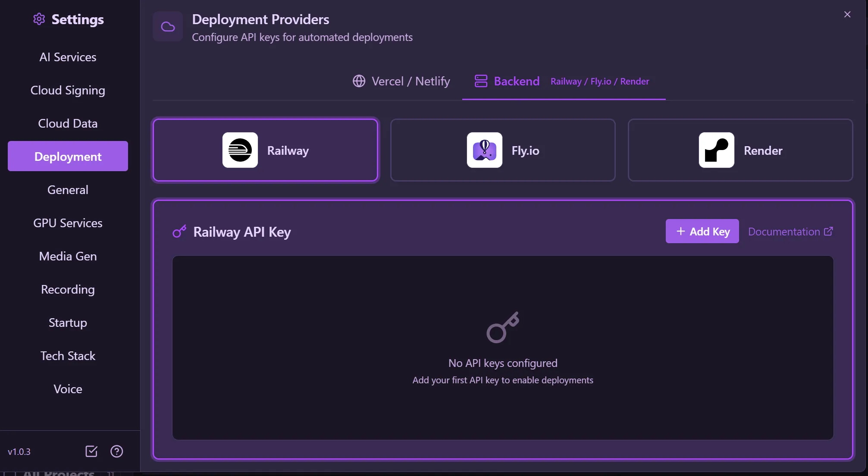
Task: Click 'Configure API keys for automated deployments'
Action: pyautogui.click(x=302, y=37)
